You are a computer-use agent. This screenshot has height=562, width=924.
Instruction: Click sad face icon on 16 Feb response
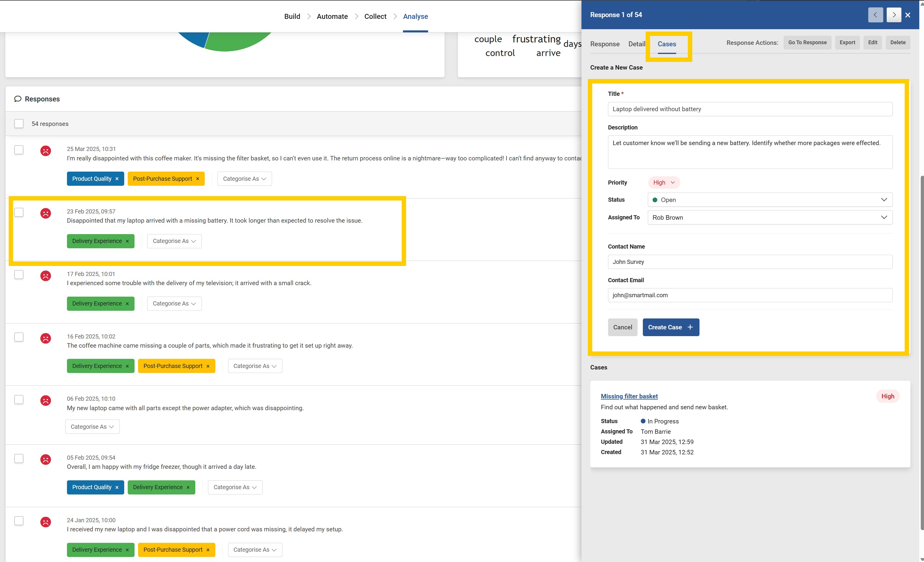pos(46,338)
